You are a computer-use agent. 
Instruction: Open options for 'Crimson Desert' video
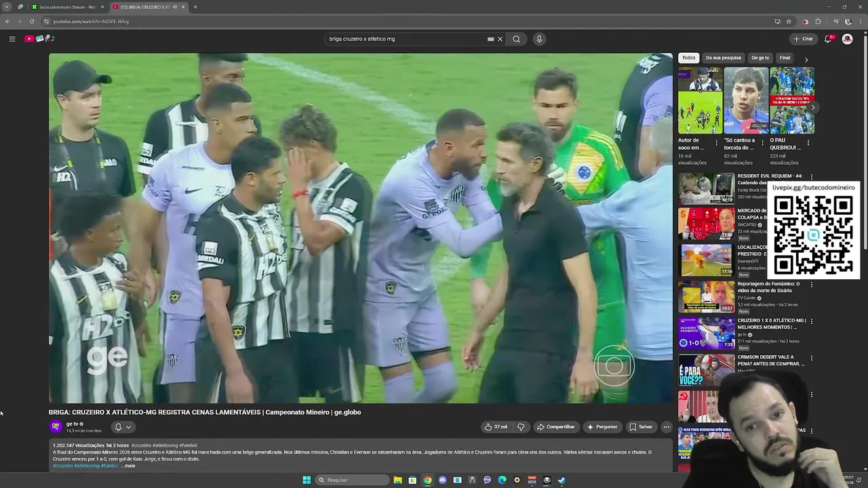[x=812, y=358]
